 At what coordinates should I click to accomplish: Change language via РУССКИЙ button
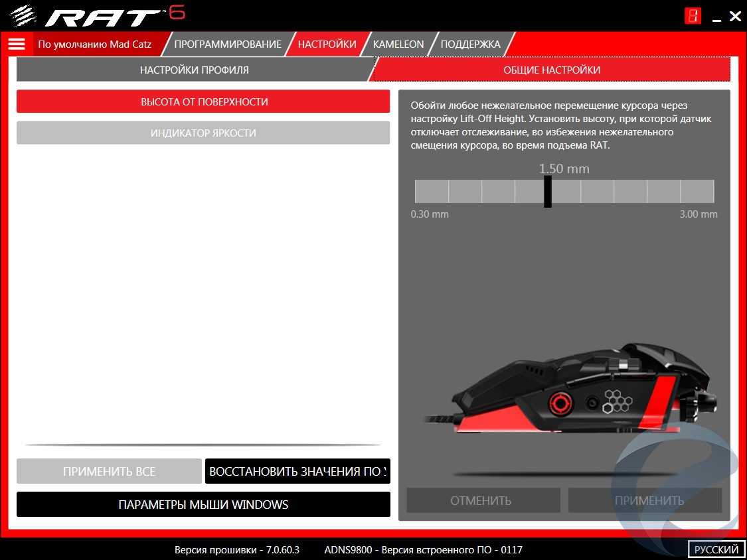[716, 549]
